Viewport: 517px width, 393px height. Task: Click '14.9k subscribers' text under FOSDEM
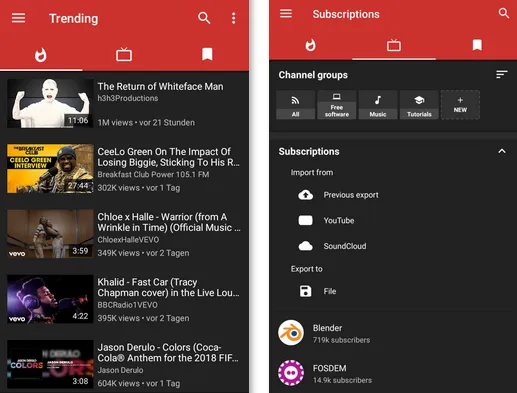click(342, 380)
